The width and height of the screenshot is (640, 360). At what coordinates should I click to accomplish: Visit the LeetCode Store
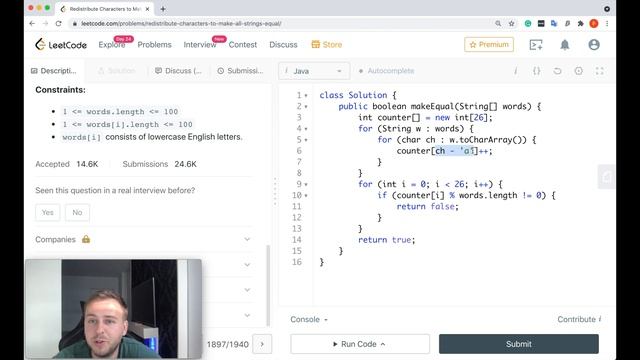[327, 44]
